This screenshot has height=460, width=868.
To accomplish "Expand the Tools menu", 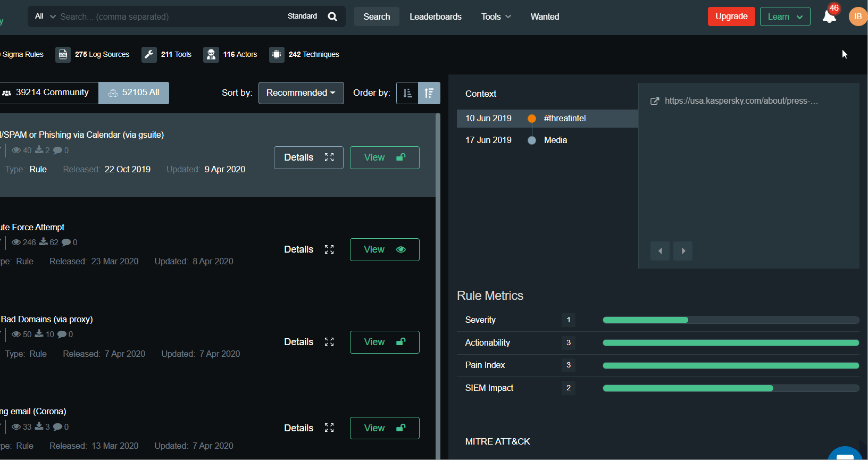I will click(496, 16).
